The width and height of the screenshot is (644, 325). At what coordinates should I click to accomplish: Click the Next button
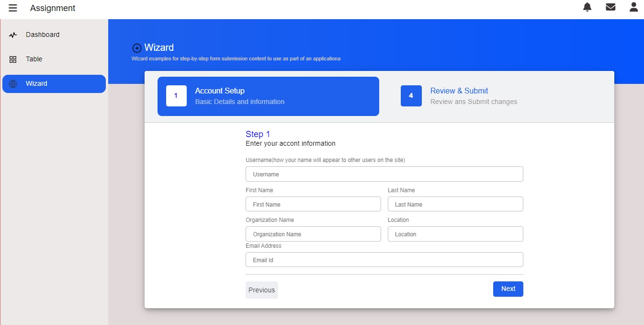508,289
